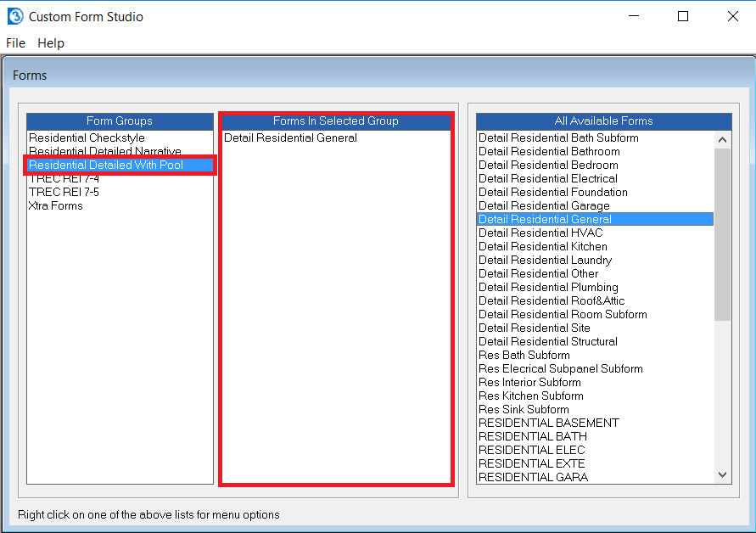Click the Custom Form Studio app icon
756x533 pixels.
(x=15, y=16)
